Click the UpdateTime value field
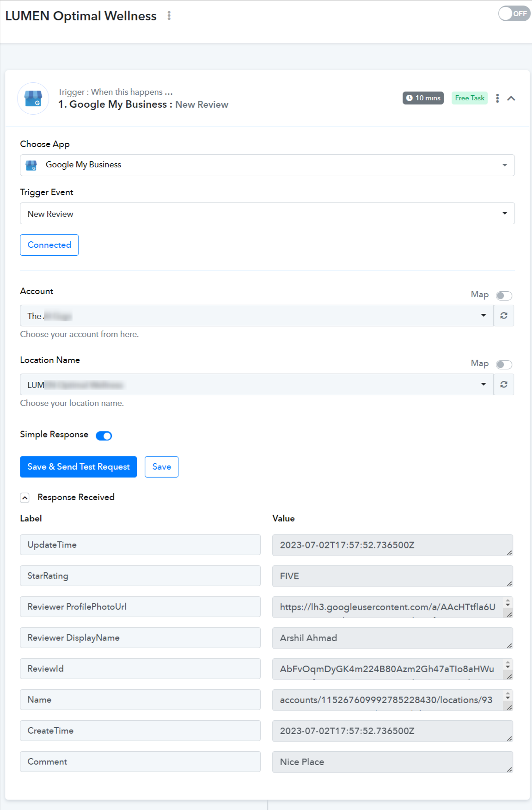Viewport: 532px width, 810px height. [392, 545]
